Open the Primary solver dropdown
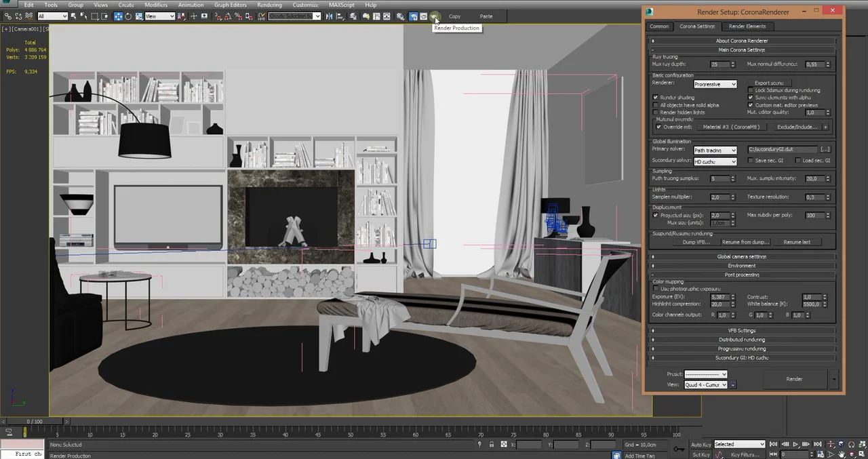Image resolution: width=868 pixels, height=459 pixels. click(x=715, y=150)
